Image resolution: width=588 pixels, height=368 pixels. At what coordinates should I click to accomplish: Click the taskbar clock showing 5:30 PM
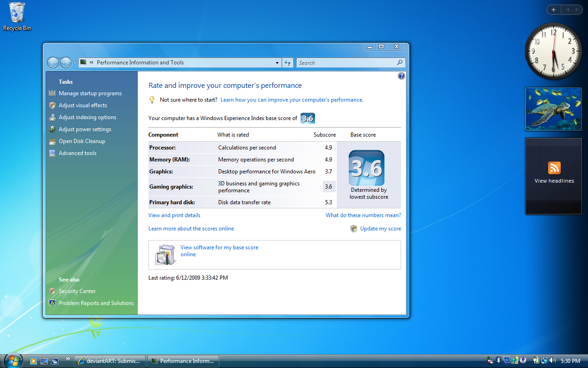point(571,361)
